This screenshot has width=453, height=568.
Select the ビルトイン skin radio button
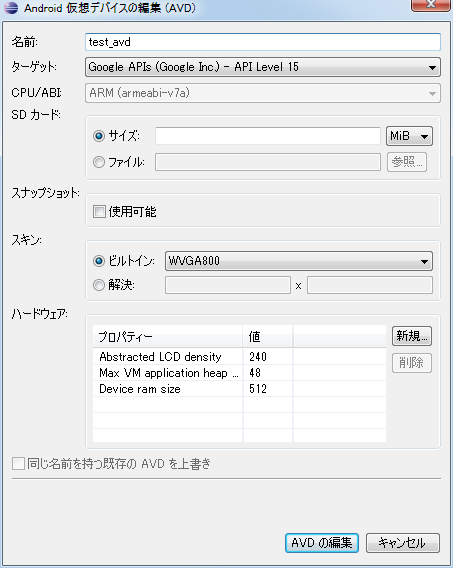(99, 261)
